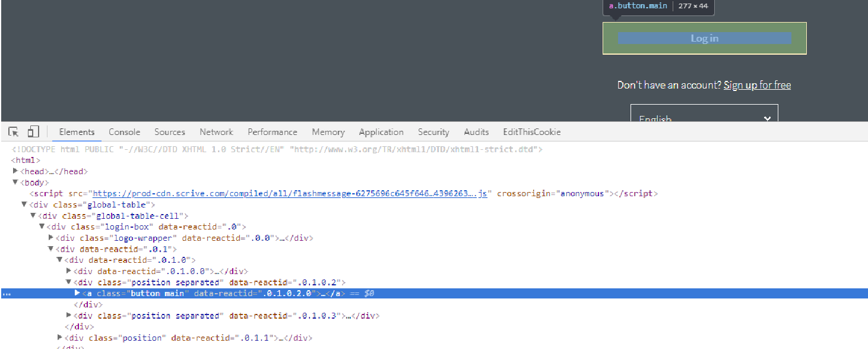The height and width of the screenshot is (349, 868).
Task: Collapse the div with reactid .0.1.0
Action: (60, 260)
